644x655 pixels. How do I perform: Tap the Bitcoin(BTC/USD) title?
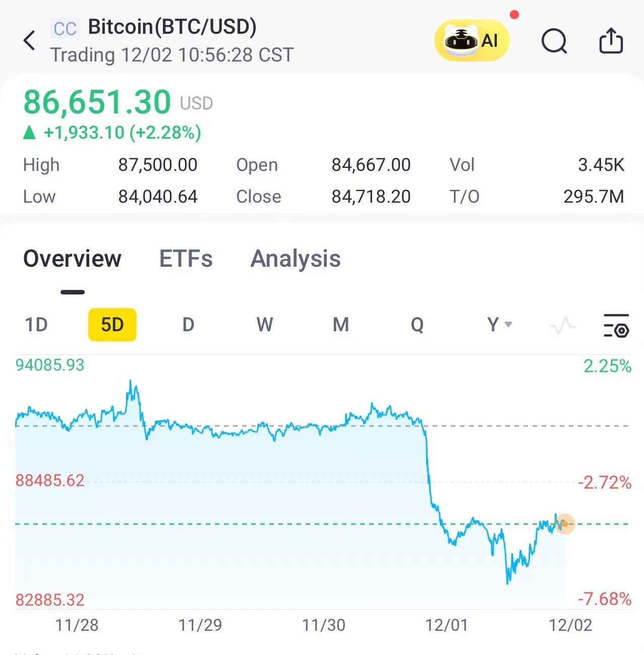point(172,27)
